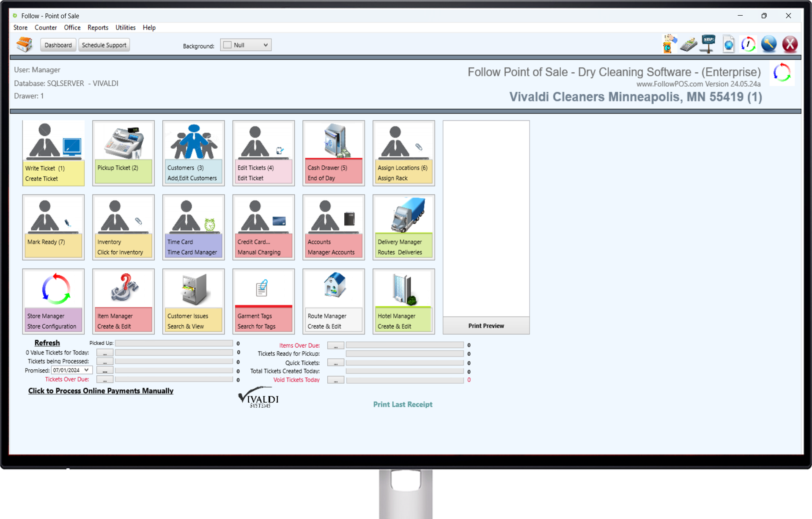
Task: Click the Dashboard button
Action: pyautogui.click(x=58, y=45)
